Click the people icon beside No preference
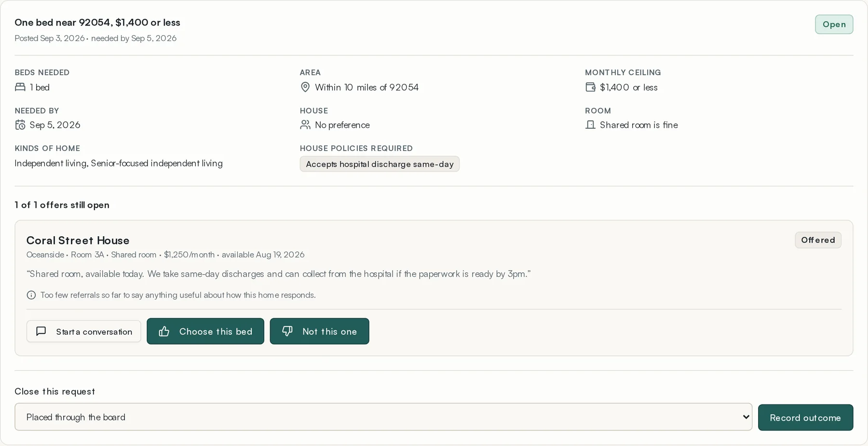 point(305,125)
